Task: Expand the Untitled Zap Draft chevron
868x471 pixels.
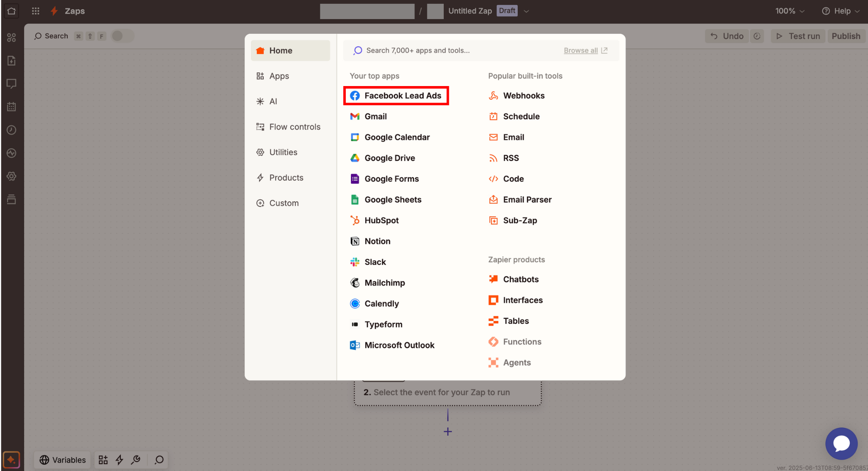Action: click(526, 11)
